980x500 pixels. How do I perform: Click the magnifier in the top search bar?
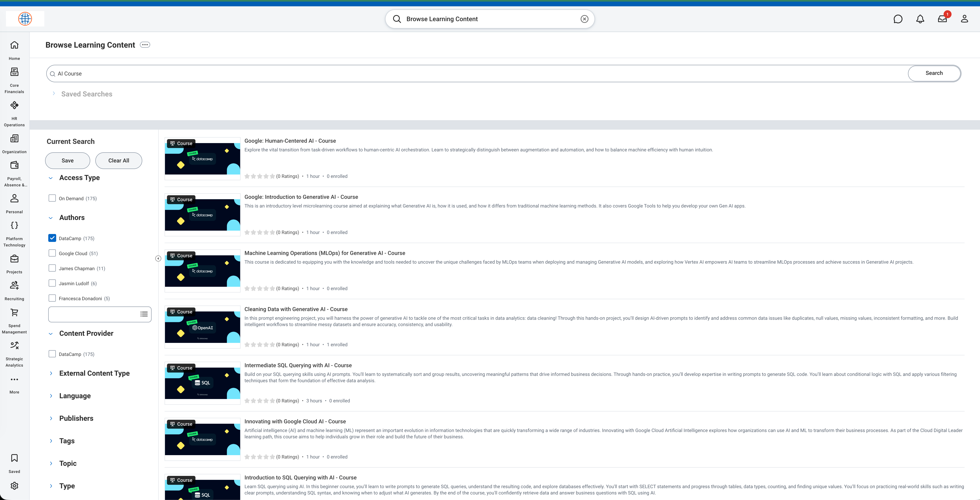click(x=397, y=19)
